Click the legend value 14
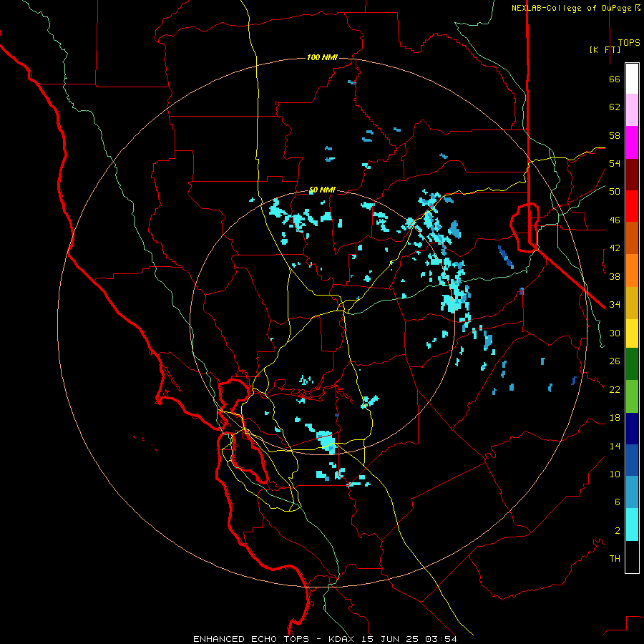 point(615,446)
